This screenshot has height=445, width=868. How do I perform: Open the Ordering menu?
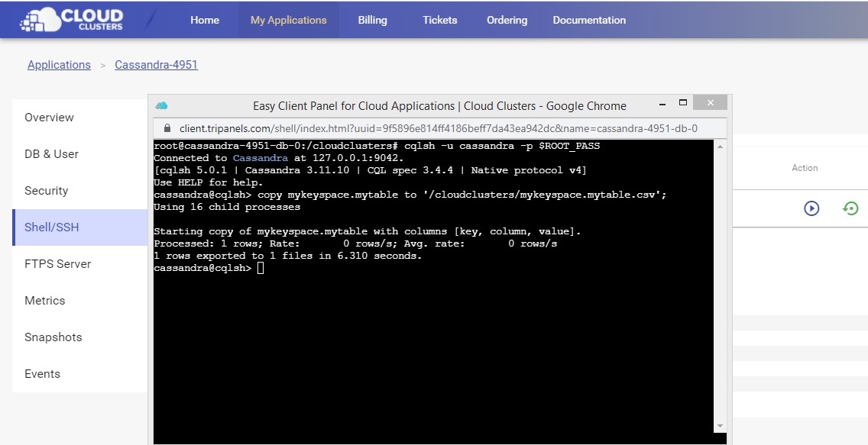[507, 20]
